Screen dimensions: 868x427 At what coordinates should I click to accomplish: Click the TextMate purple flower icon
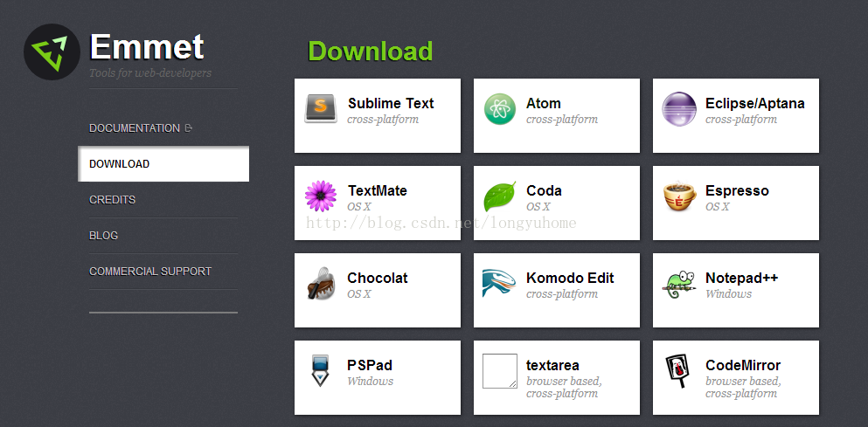(321, 196)
